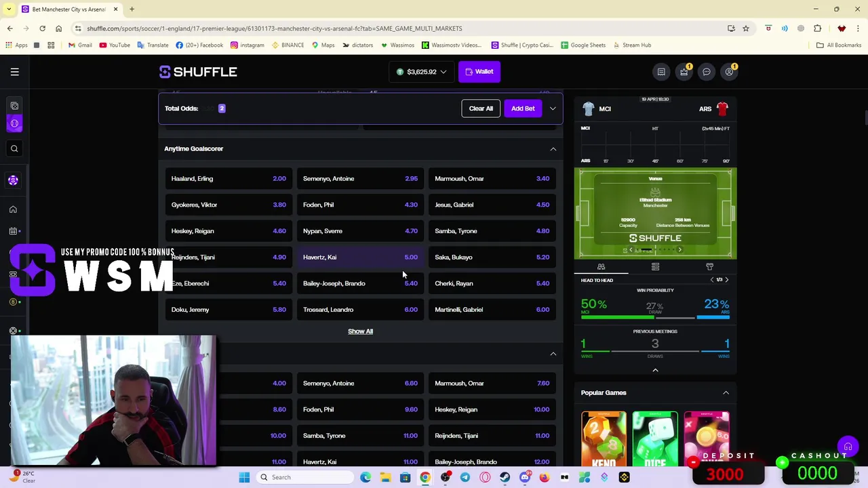The height and width of the screenshot is (488, 868).
Task: Click the Windows taskbar search box
Action: 305,477
